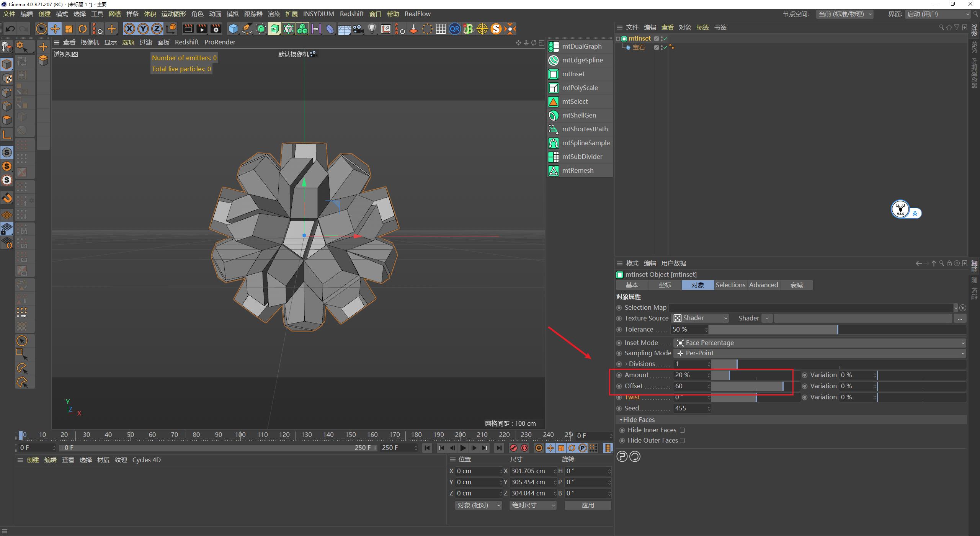Click the 应用 button in the coordinates panel
980x536 pixels.
[588, 505]
